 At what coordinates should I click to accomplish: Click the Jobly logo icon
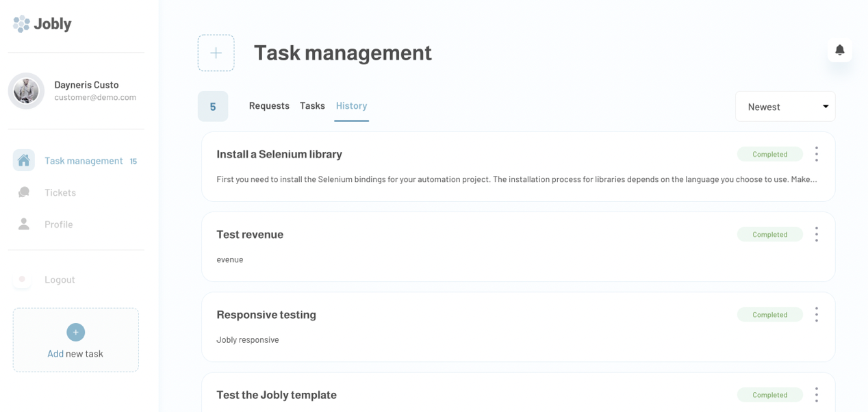coord(21,24)
